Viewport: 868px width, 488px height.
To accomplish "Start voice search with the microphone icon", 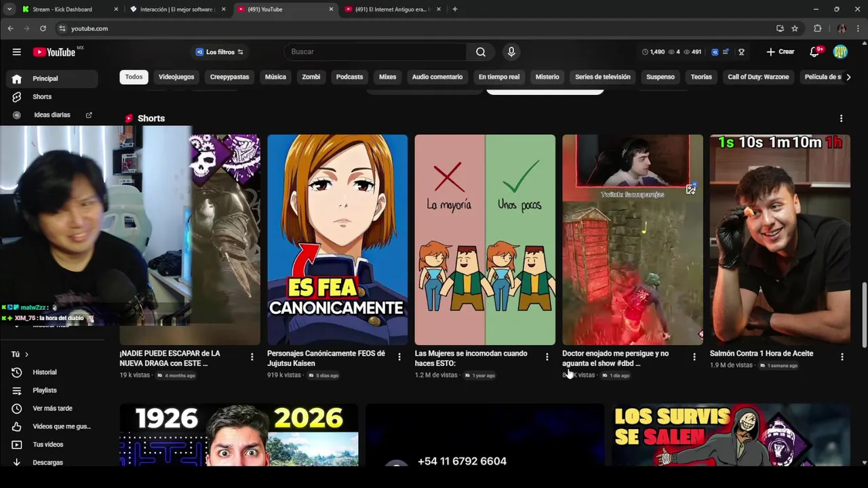I will [x=511, y=52].
